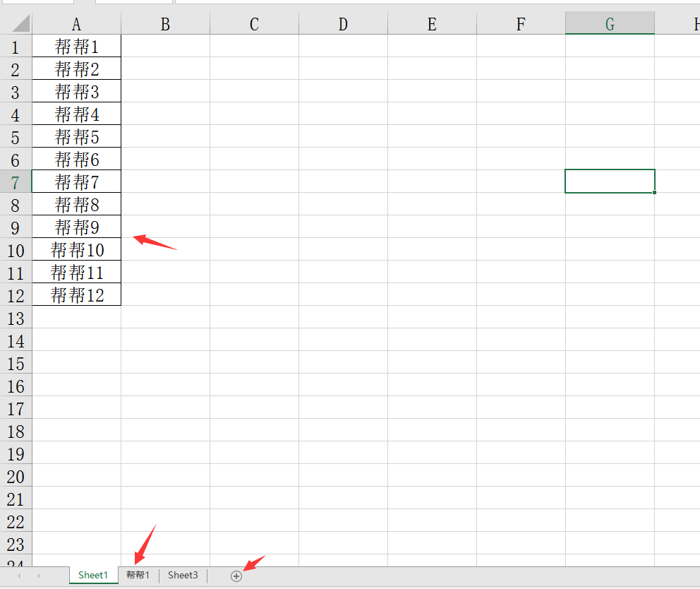Click cell containing 帮帮8
The height and width of the screenshot is (589, 700).
click(76, 205)
